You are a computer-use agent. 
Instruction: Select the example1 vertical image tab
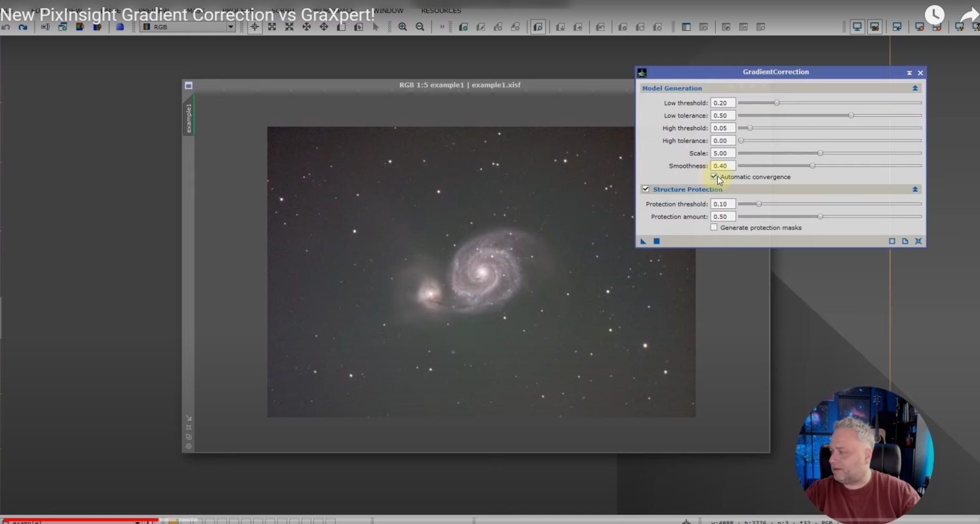click(x=189, y=118)
